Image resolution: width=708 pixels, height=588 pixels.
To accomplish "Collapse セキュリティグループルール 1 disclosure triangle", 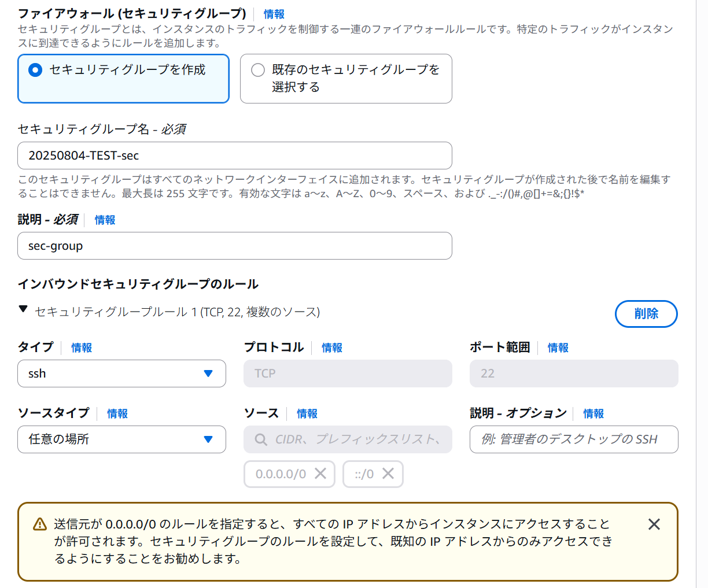I will tap(23, 309).
